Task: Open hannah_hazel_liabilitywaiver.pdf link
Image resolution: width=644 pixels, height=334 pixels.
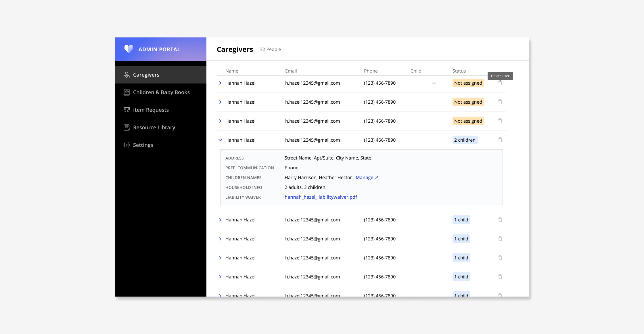Action: [321, 197]
